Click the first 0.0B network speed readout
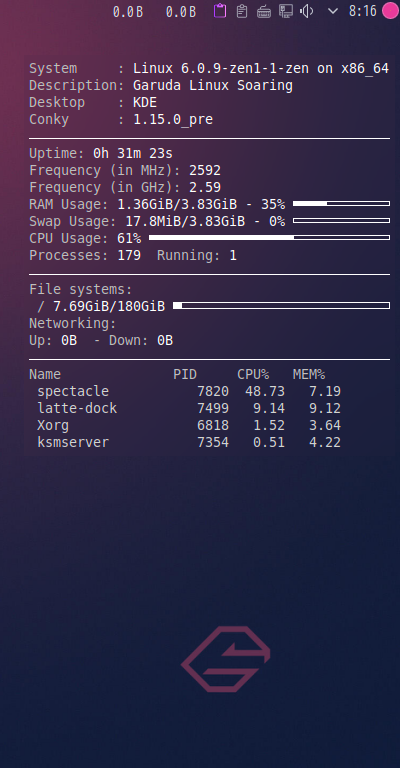Screen dimensions: 400x768 pyautogui.click(x=128, y=12)
